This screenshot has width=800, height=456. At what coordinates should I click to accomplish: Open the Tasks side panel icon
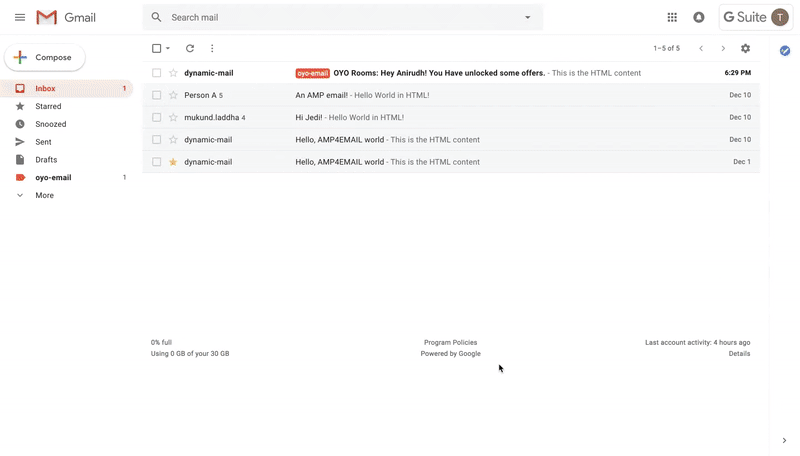[785, 50]
